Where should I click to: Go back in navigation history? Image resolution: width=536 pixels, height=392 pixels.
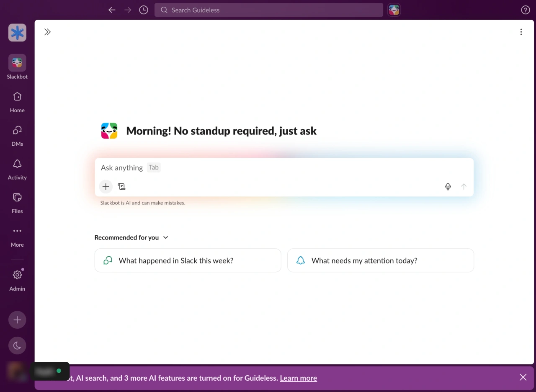coord(112,10)
